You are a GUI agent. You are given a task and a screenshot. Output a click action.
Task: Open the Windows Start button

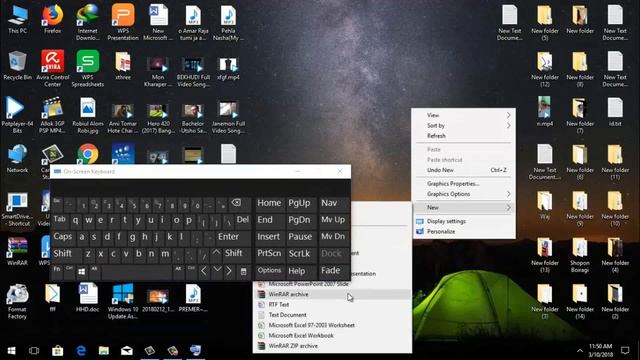tap(11, 351)
